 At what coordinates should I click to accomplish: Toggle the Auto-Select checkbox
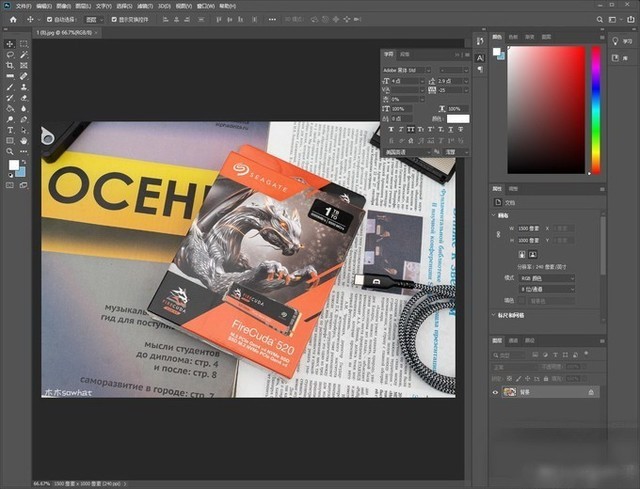point(49,19)
